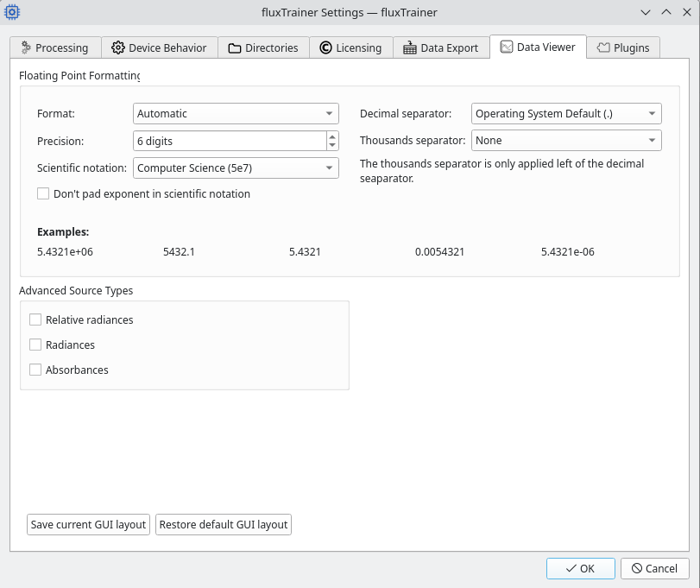The height and width of the screenshot is (588, 700).
Task: Open the Plugins tab
Action: point(623,47)
